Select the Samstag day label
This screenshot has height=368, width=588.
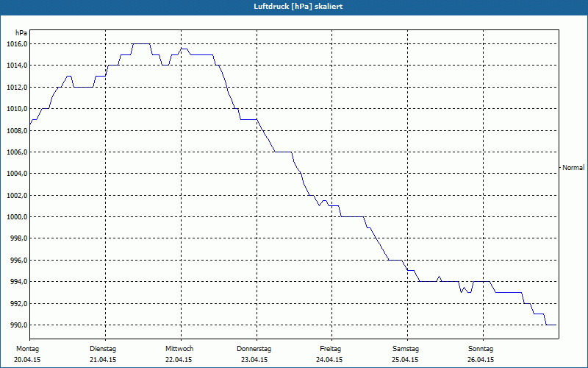(x=406, y=349)
